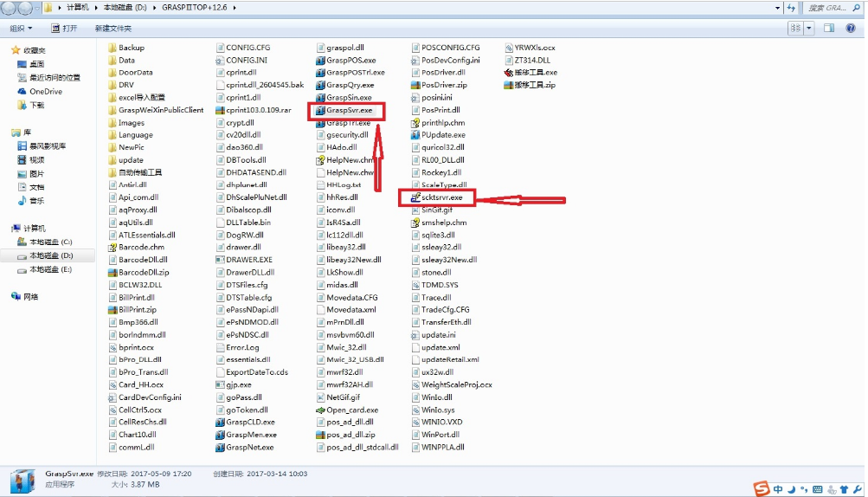Select TDMD.SYS file
868x497 pixels.
[434, 286]
